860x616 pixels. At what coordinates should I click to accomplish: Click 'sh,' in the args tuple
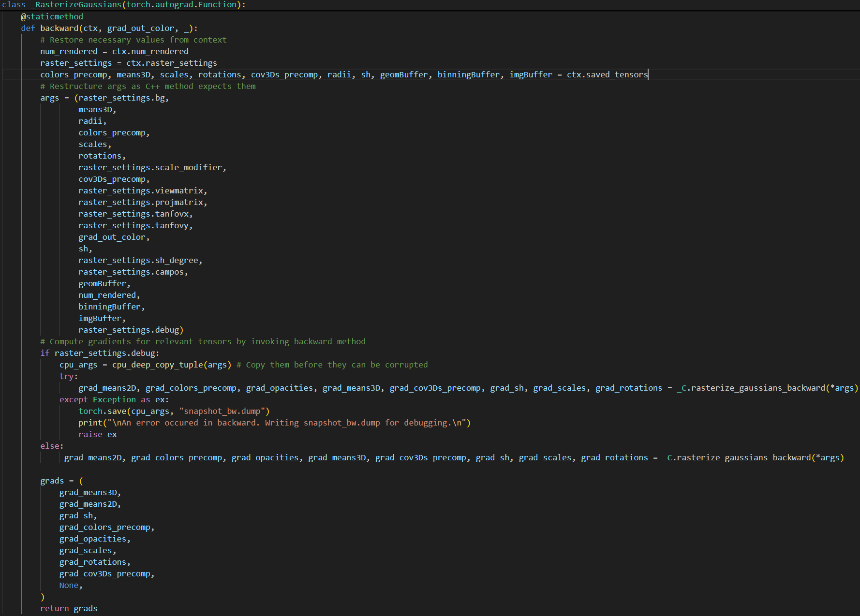85,249
